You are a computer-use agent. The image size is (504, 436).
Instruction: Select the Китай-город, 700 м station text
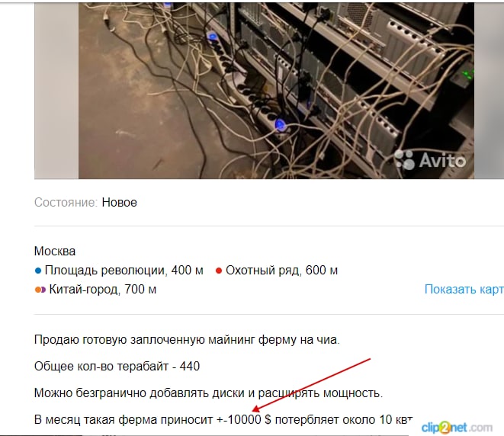102,289
